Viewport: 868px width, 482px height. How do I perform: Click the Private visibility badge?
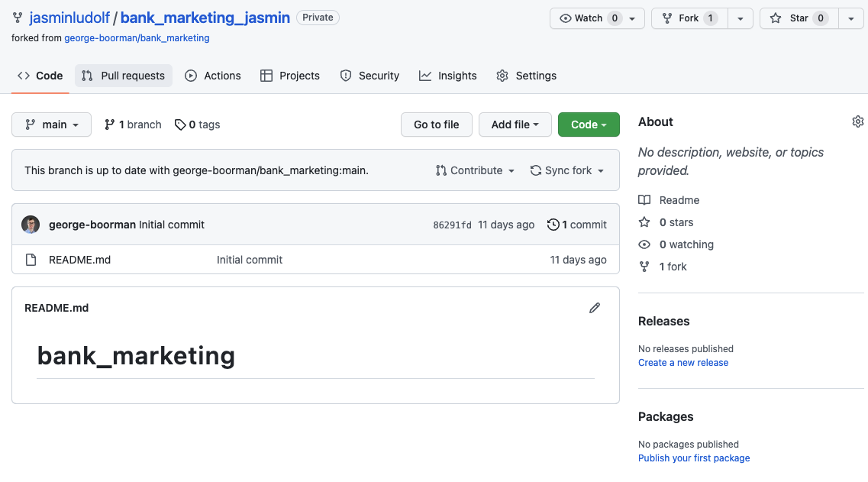tap(318, 18)
